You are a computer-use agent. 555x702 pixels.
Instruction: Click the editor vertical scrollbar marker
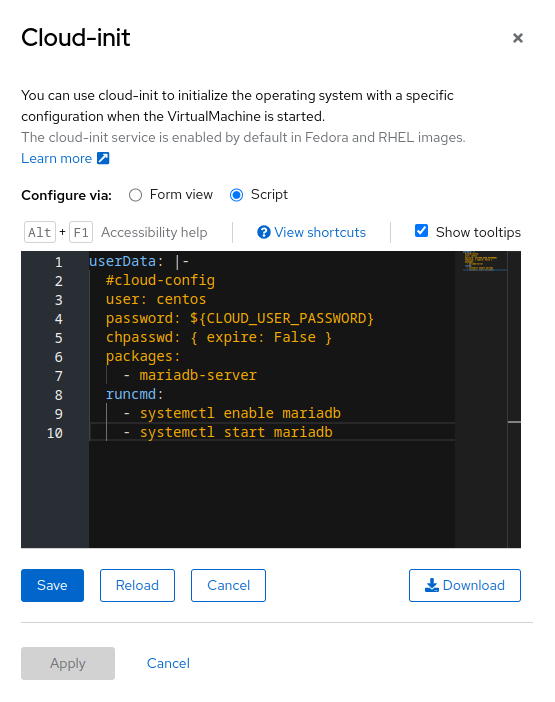pos(514,422)
